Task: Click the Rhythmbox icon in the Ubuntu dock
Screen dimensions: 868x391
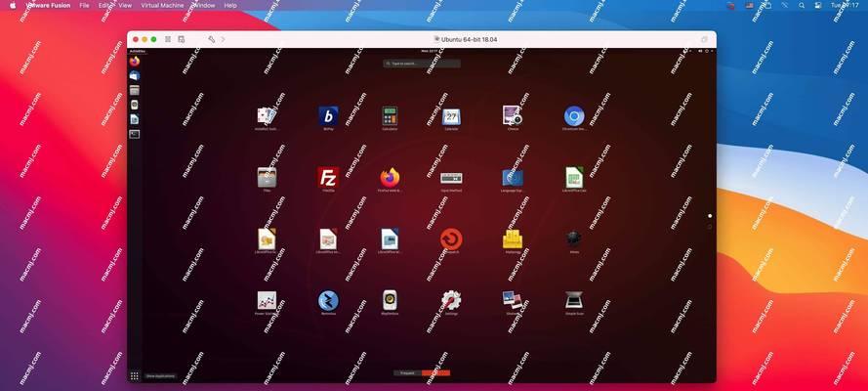Action: 135,105
